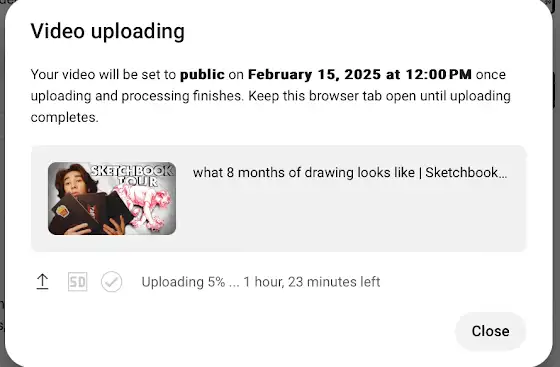
Task: Click the bold date 'February 15, 2025'
Action: (315, 74)
